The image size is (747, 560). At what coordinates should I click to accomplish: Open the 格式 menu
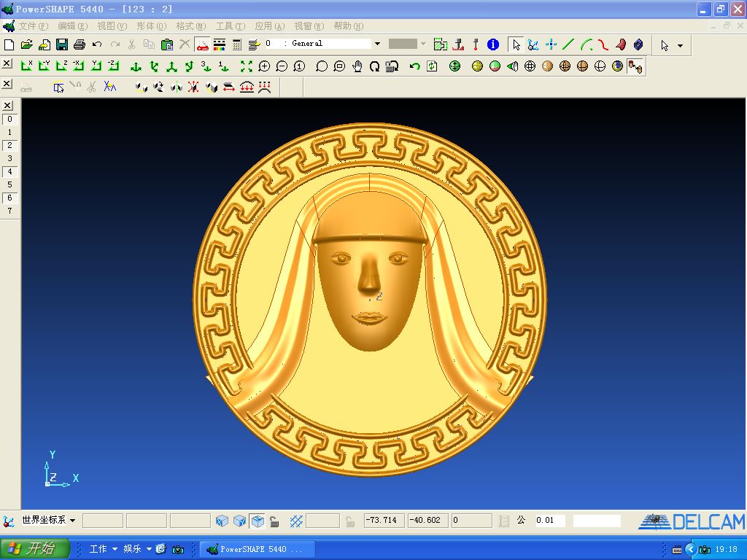pos(190,26)
